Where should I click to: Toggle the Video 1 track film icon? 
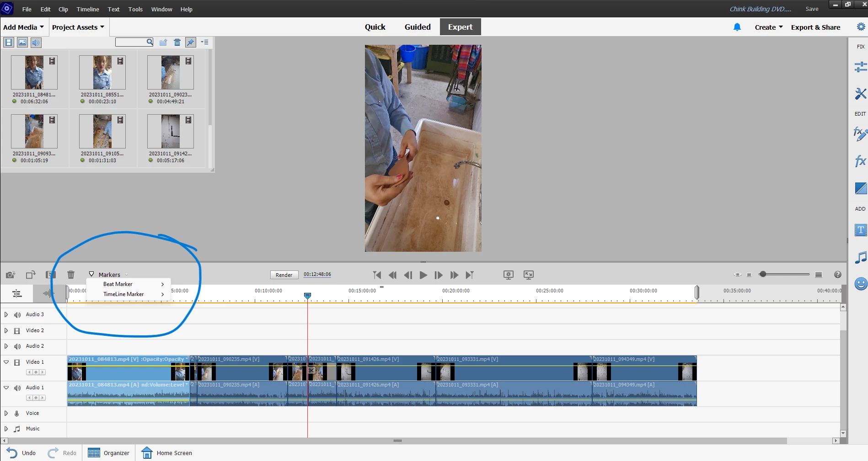click(x=17, y=362)
